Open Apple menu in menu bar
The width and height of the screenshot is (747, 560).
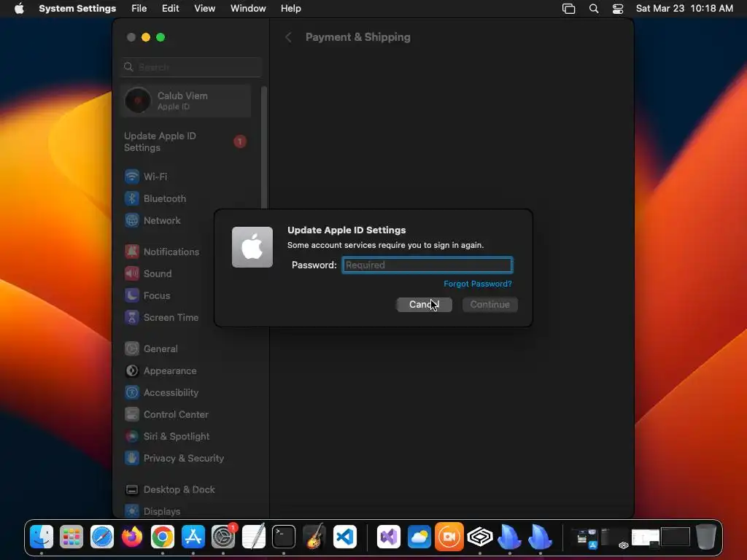click(19, 8)
